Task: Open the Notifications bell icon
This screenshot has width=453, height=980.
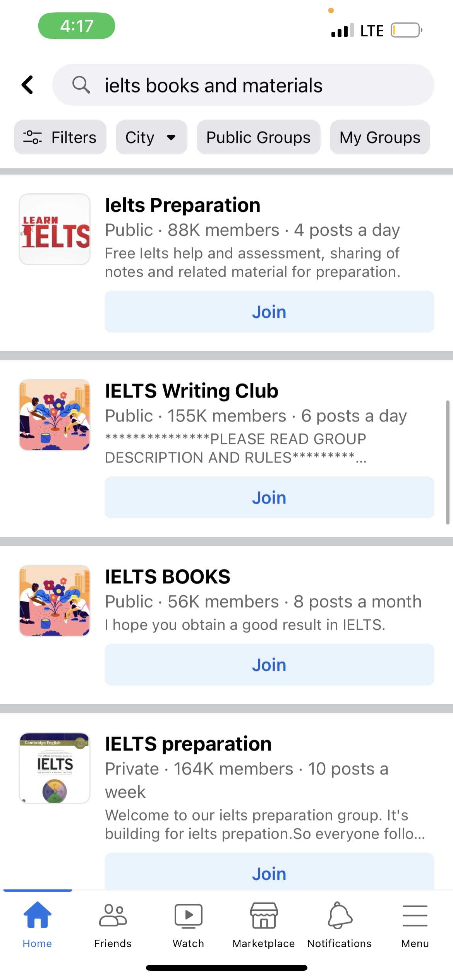Action: coord(340,915)
